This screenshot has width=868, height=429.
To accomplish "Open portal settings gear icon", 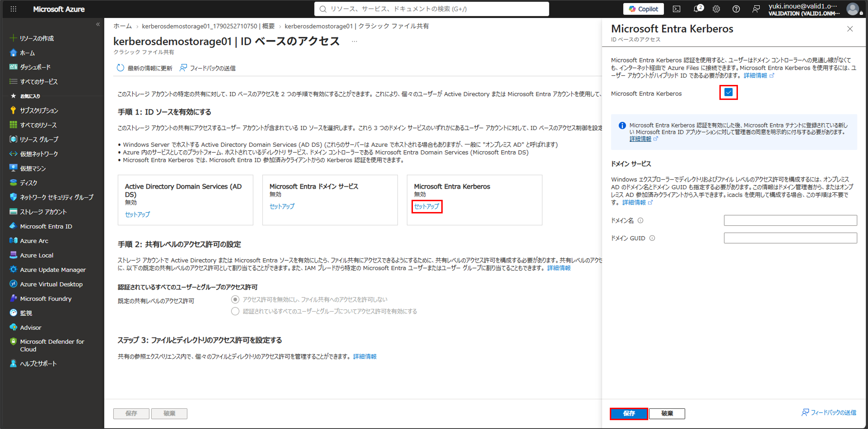I will (x=716, y=9).
